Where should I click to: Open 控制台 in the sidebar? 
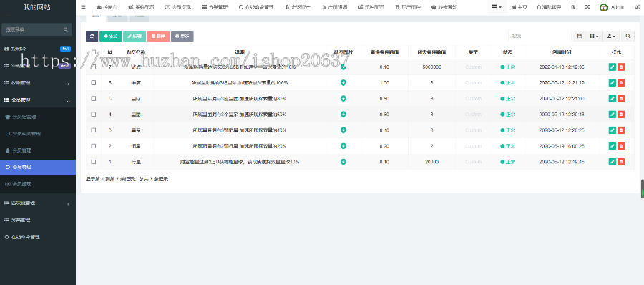tap(38, 49)
